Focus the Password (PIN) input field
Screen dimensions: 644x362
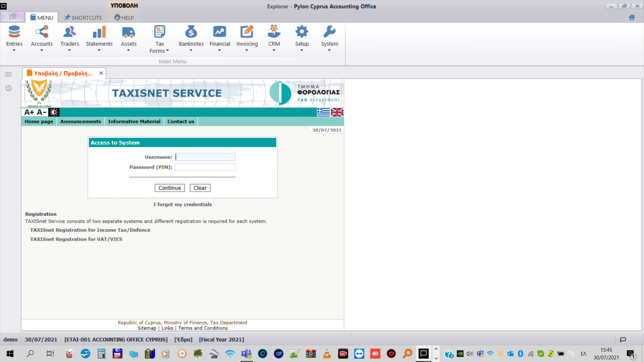tap(205, 167)
